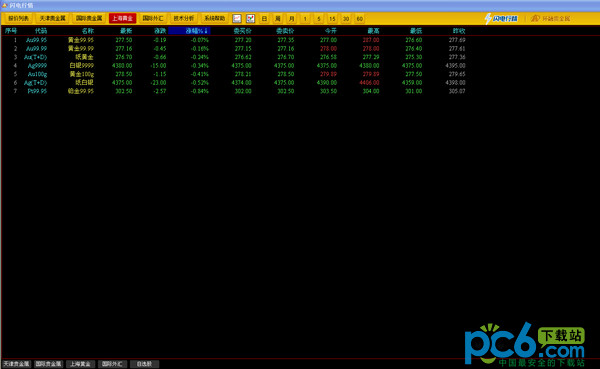This screenshot has height=369, width=600.
Task: Sort by 委卖价 column header
Action: (x=285, y=31)
